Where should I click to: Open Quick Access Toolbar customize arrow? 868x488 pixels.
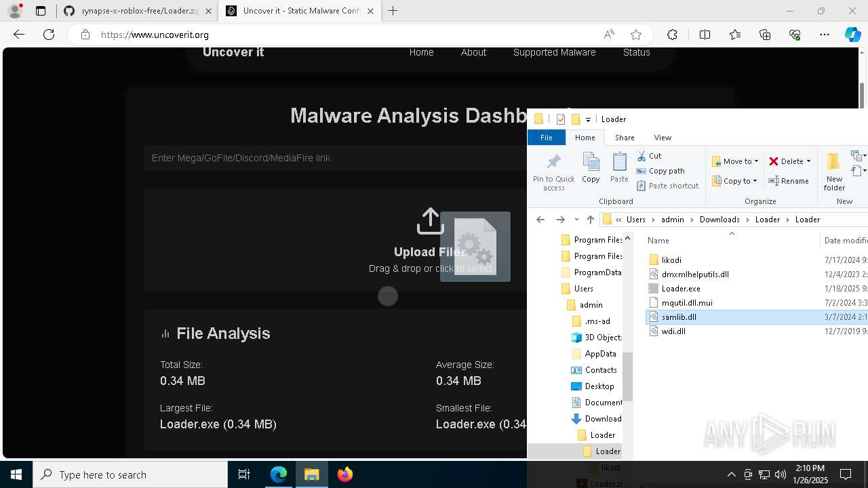pos(588,119)
